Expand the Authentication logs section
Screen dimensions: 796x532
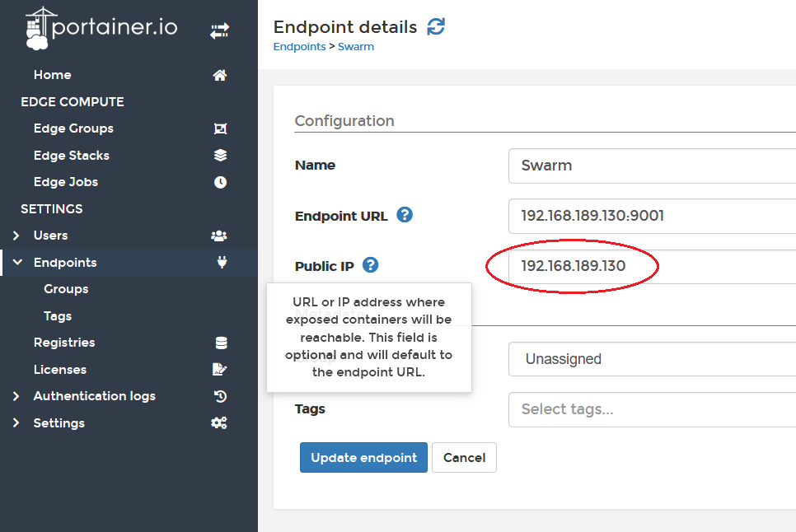coord(16,396)
